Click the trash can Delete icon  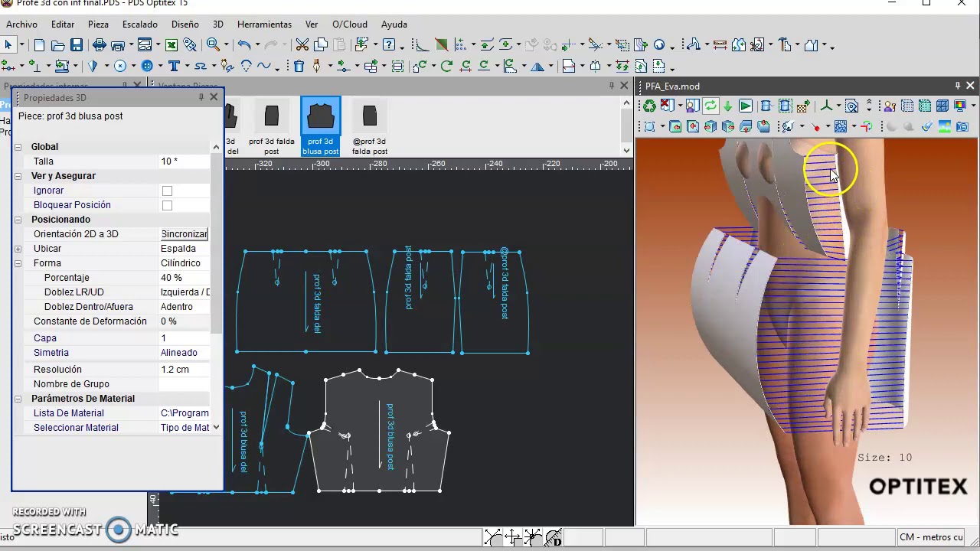[299, 66]
